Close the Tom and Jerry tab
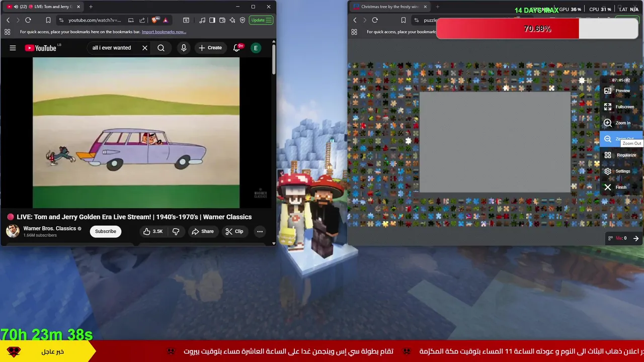 click(78, 7)
